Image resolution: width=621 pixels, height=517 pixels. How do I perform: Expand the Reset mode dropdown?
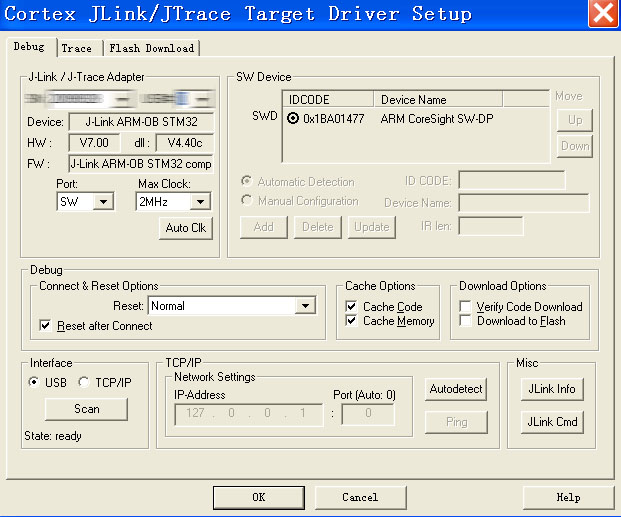[x=306, y=306]
